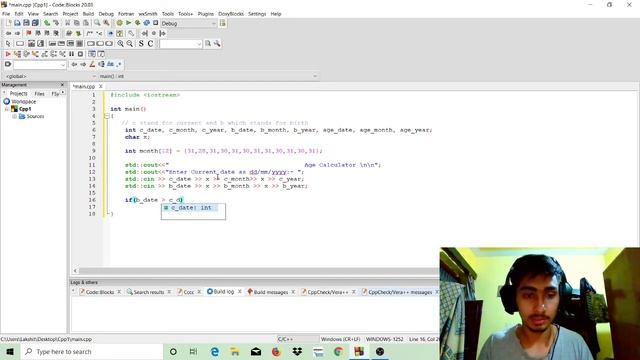Open the Find magnifier icon
Screen dimensions: 640x360
[x=97, y=23]
